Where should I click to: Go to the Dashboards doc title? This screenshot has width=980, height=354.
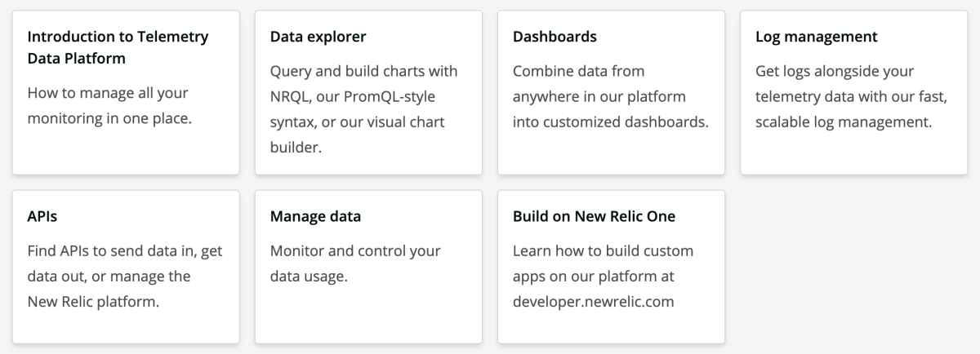555,37
